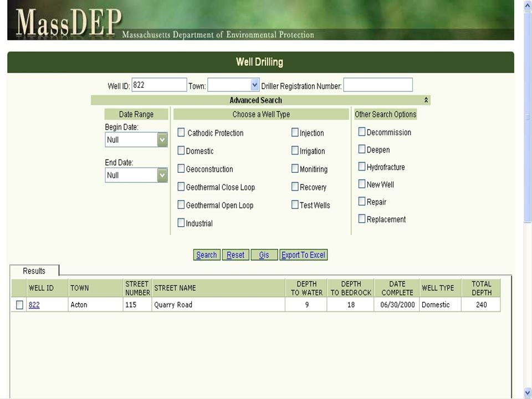Enable the Hydrofracture search option
This screenshot has height=399, width=532.
[x=362, y=167]
